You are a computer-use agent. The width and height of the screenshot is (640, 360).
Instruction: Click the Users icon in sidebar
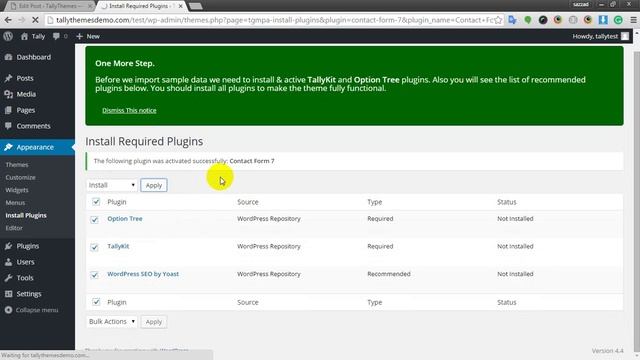8,262
